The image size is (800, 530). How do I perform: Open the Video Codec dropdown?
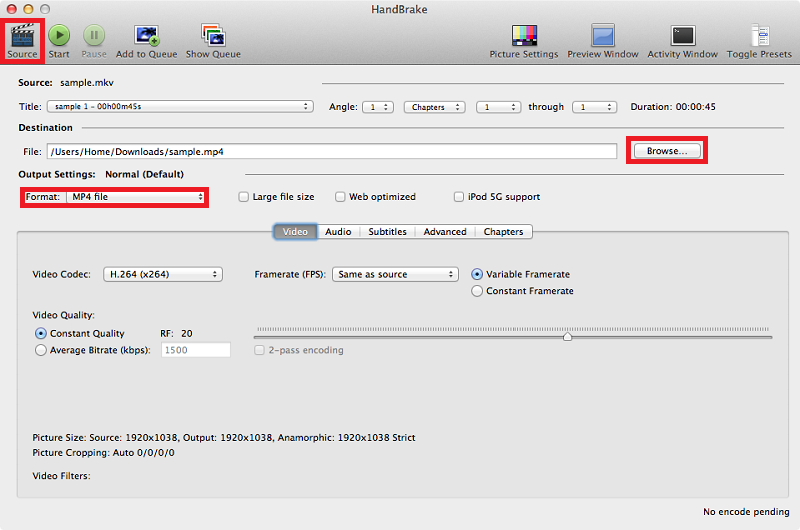pos(163,274)
